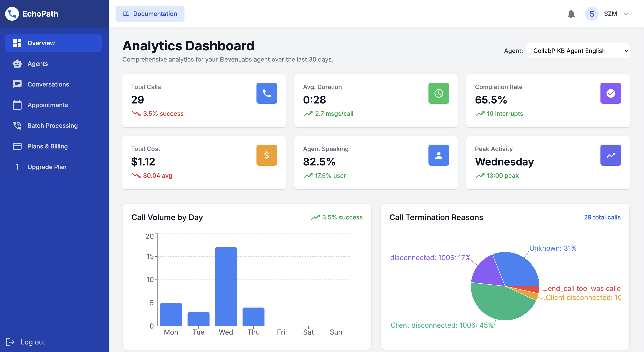Open the Agent selection dropdown
This screenshot has height=352, width=644.
click(578, 51)
